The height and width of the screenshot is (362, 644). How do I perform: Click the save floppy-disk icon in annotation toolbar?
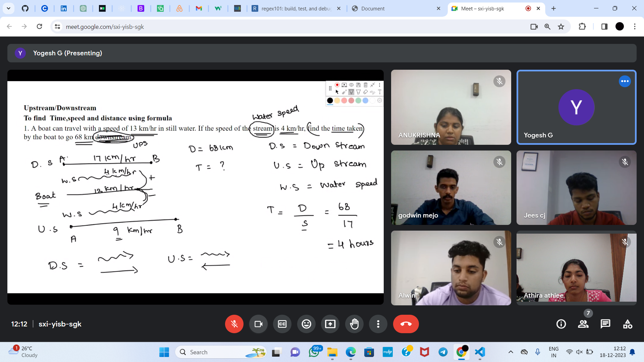click(358, 85)
